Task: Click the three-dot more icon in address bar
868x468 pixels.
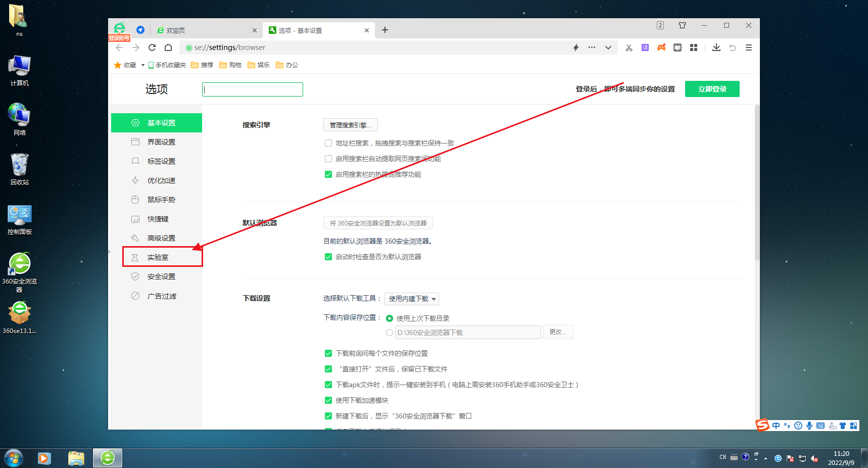Action: [592, 48]
